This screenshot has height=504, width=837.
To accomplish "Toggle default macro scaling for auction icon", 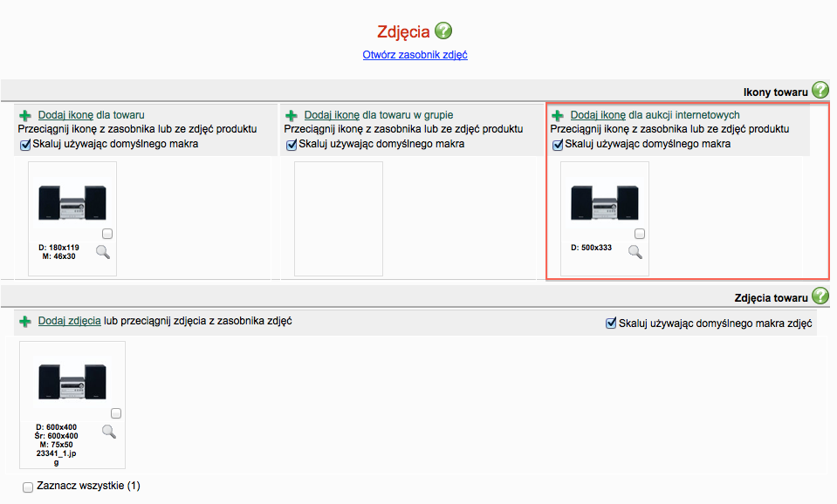I will pyautogui.click(x=558, y=145).
